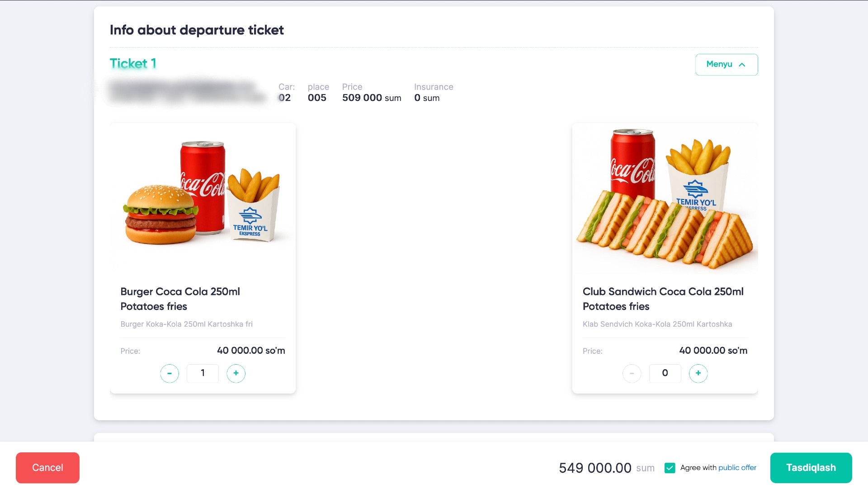The height and width of the screenshot is (494, 868).
Task: Increase Club Sandwich quantity with plus icon
Action: (x=698, y=373)
